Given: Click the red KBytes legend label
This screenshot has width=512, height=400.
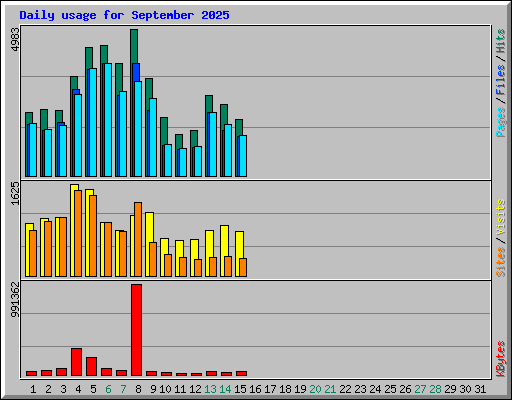Looking at the screenshot, I should [500, 359].
